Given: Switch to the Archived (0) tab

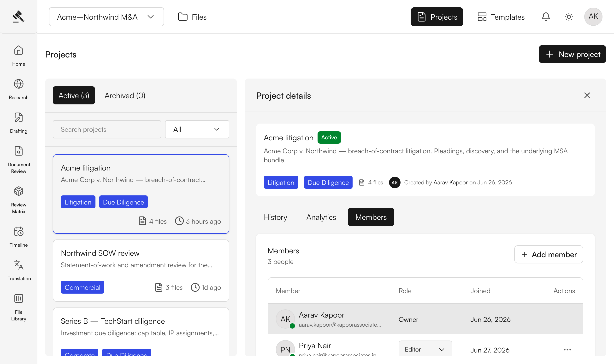Looking at the screenshot, I should [125, 95].
